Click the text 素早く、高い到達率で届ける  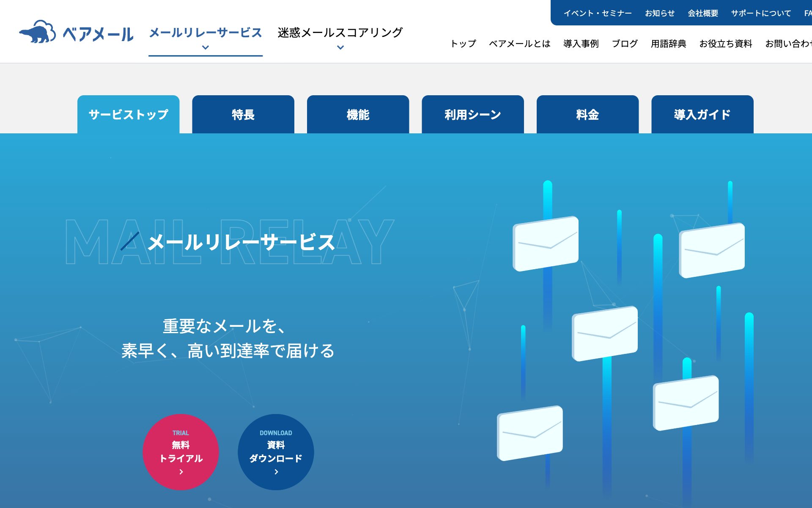(228, 351)
